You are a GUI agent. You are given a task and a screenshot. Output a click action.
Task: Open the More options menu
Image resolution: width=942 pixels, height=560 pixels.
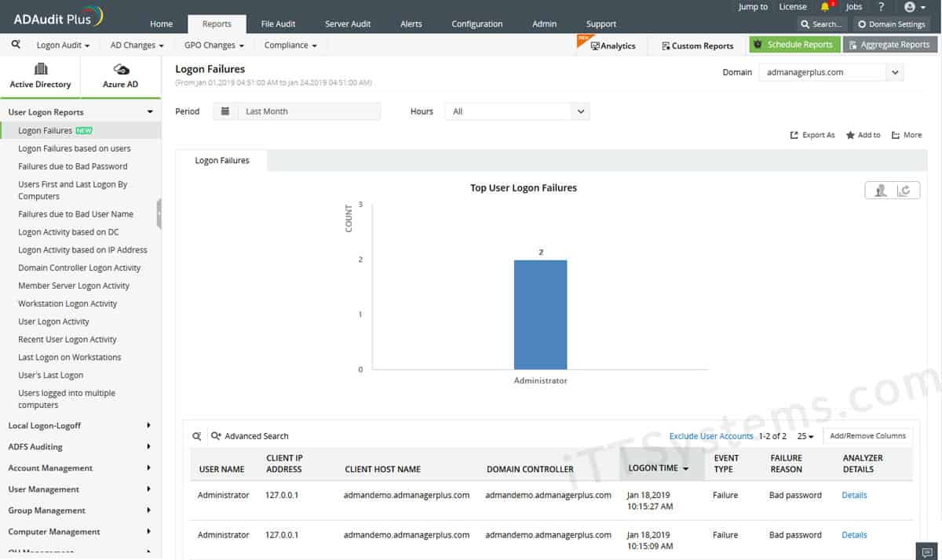(907, 135)
